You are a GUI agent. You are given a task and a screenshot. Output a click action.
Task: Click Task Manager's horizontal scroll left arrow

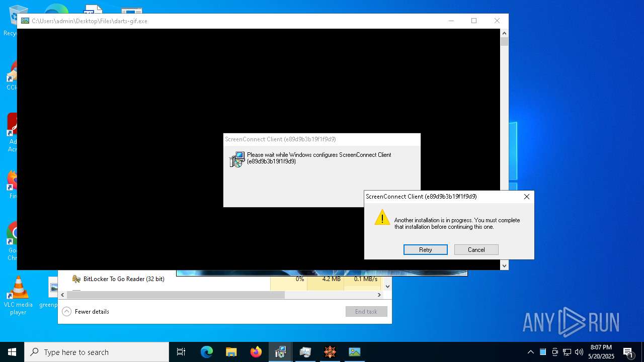[x=63, y=295]
